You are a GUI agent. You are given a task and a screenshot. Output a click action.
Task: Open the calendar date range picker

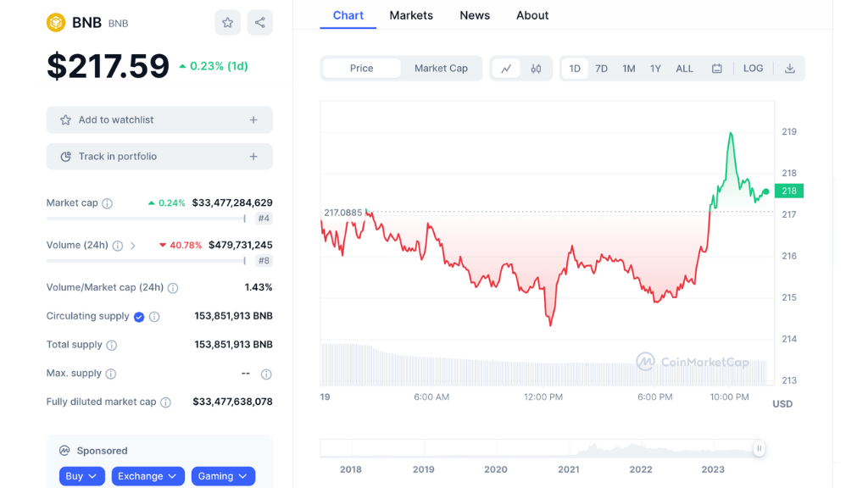point(716,69)
